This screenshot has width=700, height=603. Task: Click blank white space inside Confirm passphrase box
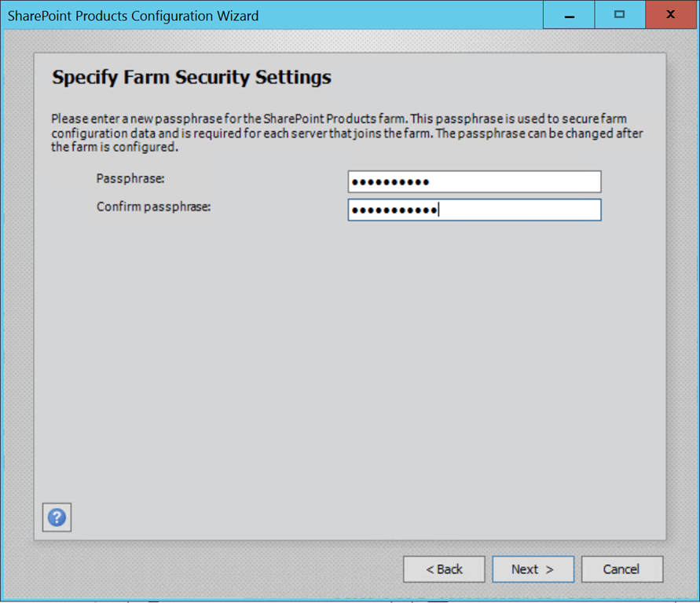tap(520, 210)
